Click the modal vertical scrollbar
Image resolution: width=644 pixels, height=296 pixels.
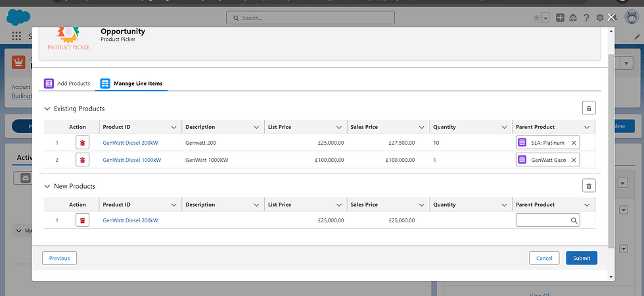[x=610, y=152]
